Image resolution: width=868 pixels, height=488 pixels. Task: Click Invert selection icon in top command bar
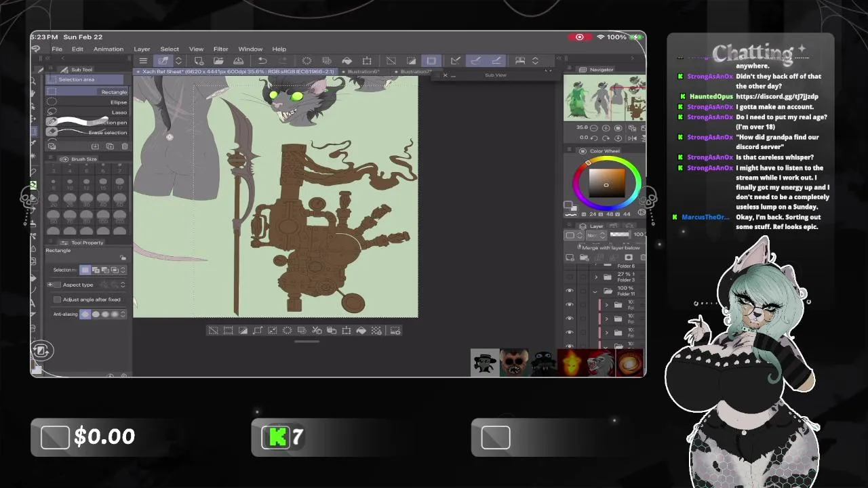tap(411, 61)
